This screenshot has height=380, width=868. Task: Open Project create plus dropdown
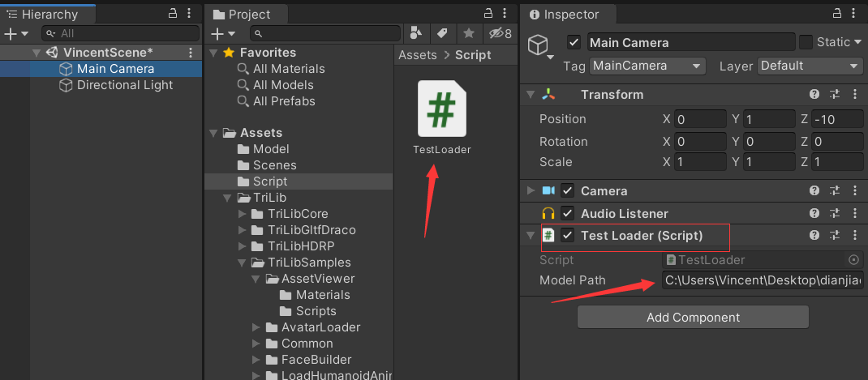pos(224,34)
